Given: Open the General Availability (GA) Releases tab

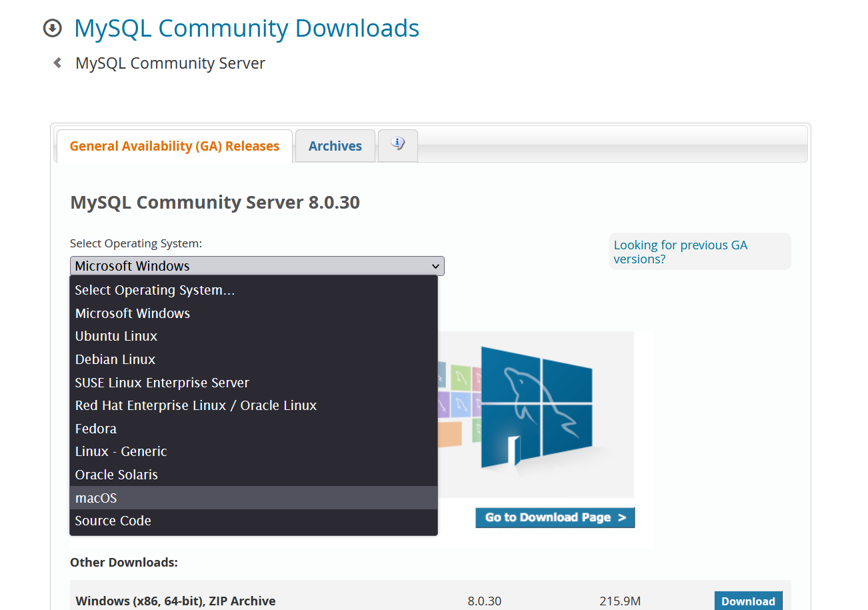Looking at the screenshot, I should pyautogui.click(x=174, y=146).
